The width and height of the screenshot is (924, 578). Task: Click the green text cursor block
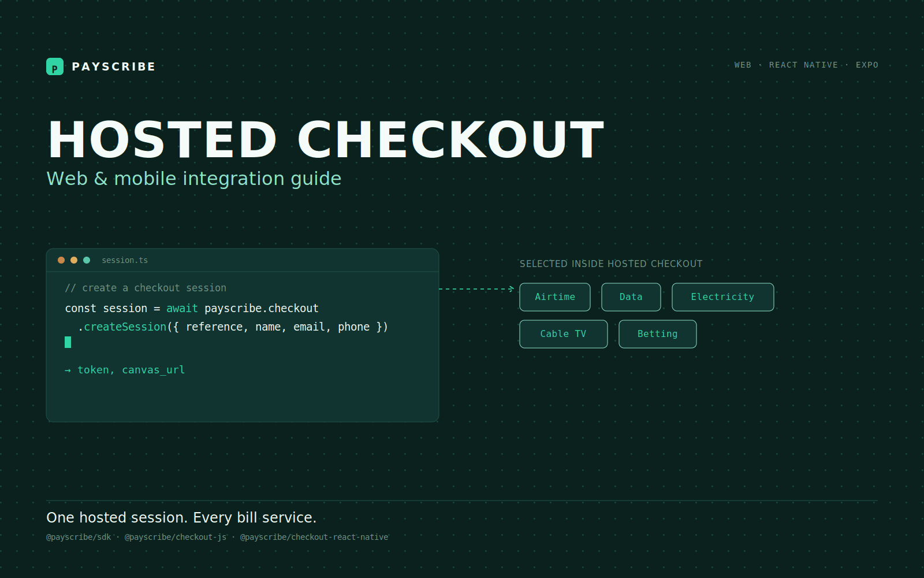(x=68, y=342)
